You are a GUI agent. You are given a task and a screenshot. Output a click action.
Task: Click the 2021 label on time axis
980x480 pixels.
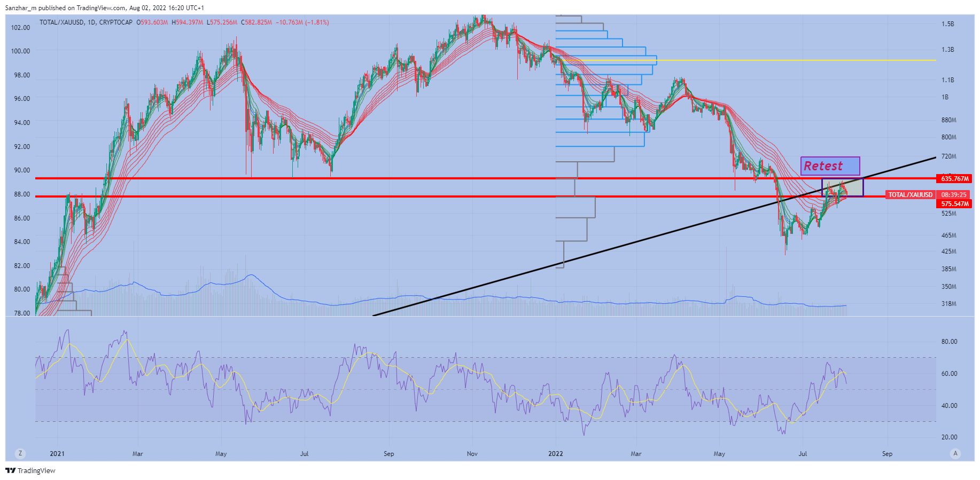click(x=57, y=454)
